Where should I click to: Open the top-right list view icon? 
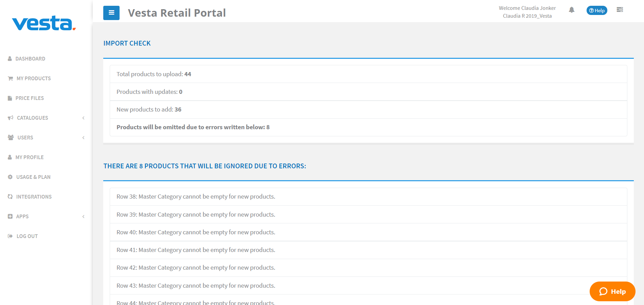(620, 10)
